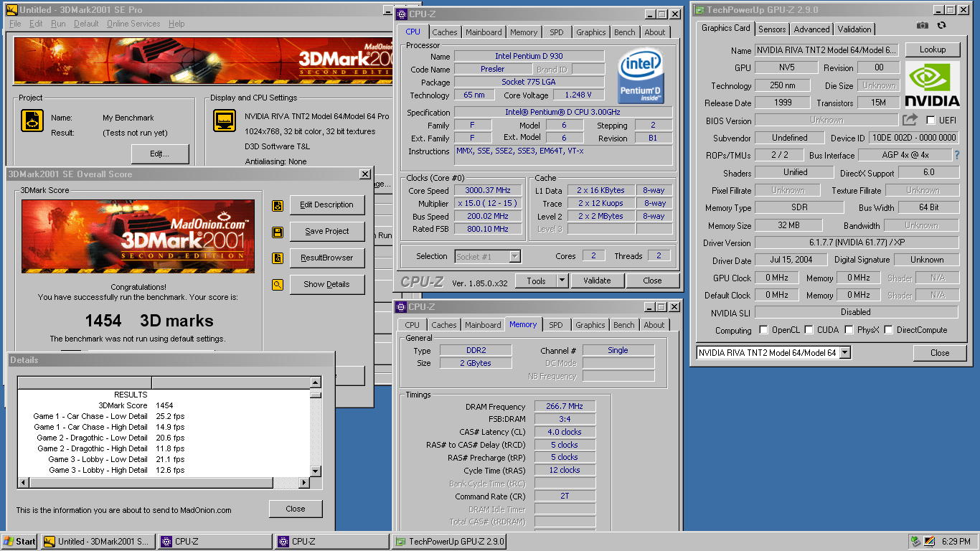Open the About tab in upper CPU-Z
The image size is (980, 551).
coord(654,32)
